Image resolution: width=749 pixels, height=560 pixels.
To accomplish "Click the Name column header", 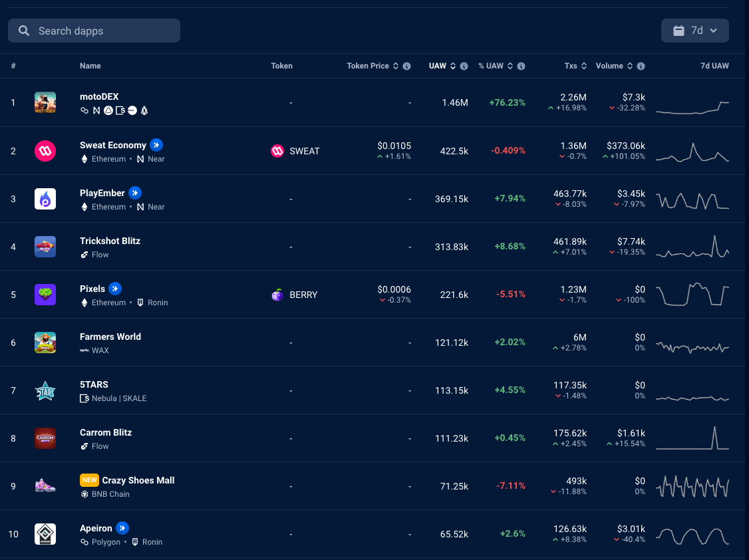I will click(x=90, y=66).
